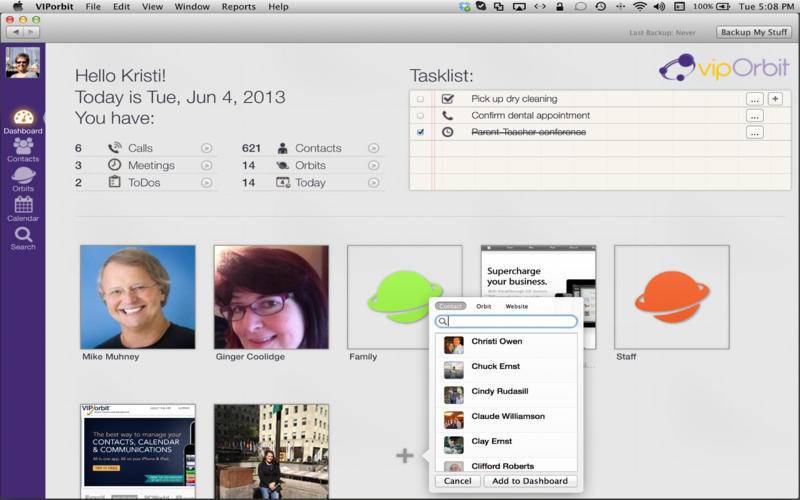Click the plus icon to add tile

[x=405, y=455]
